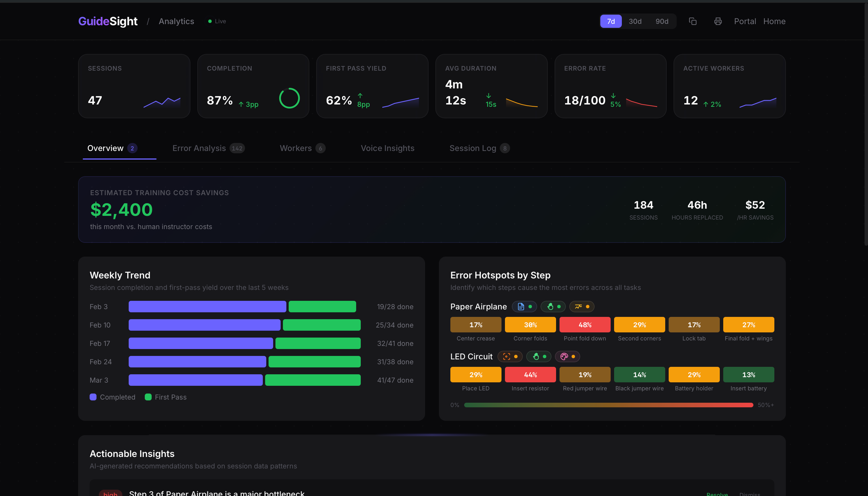Click LED Circuit hand gesture badge
This screenshot has width=868, height=496.
(539, 356)
